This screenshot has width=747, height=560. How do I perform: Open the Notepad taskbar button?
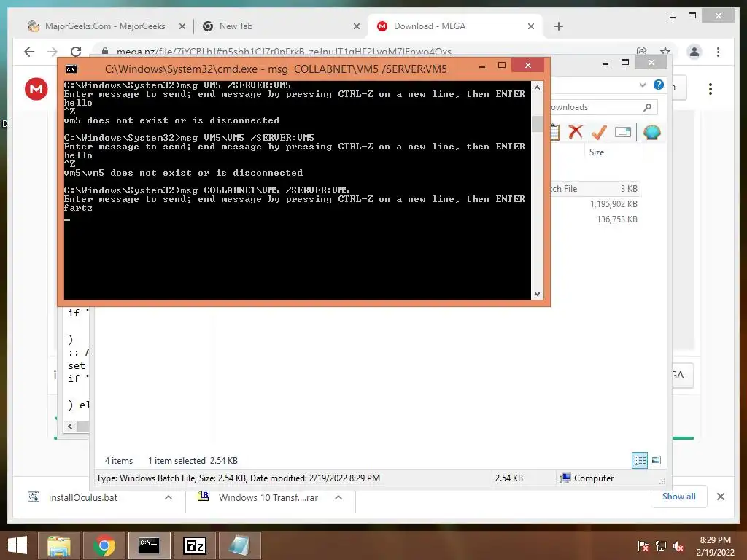[239, 545]
